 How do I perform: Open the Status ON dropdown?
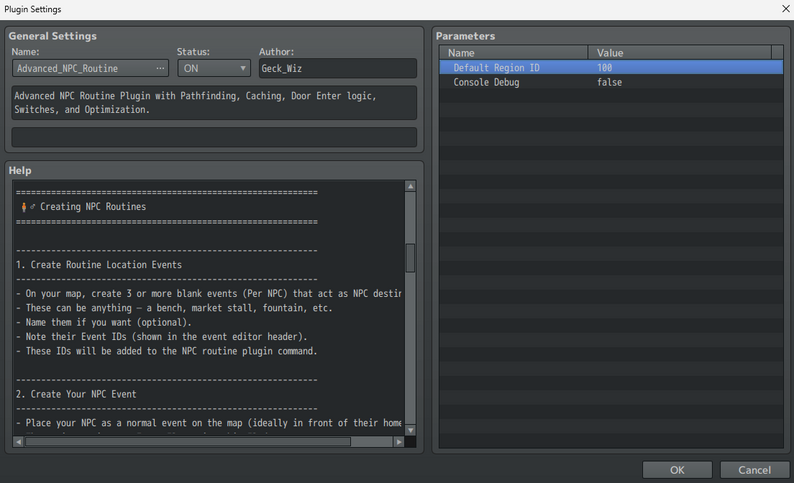click(x=214, y=68)
